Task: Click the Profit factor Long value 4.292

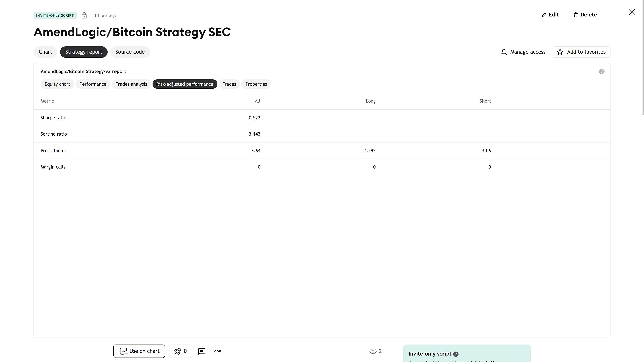Action: pyautogui.click(x=370, y=151)
